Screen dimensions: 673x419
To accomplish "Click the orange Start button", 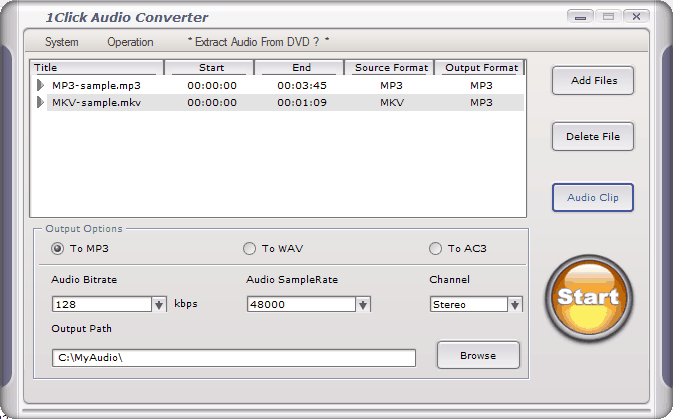I will point(589,298).
